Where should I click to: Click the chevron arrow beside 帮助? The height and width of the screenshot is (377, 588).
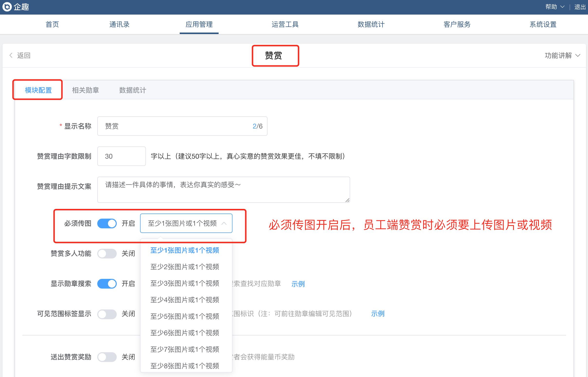click(562, 7)
